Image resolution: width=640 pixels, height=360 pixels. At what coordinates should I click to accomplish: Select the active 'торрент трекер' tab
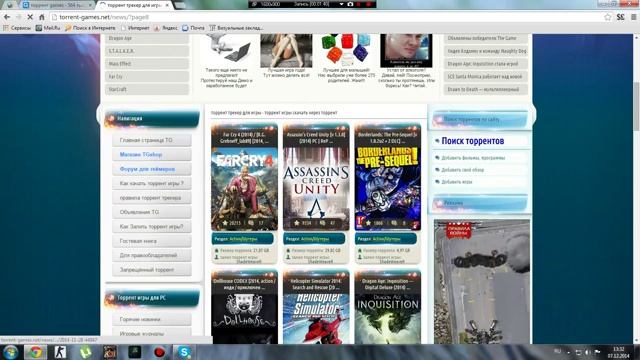click(133, 5)
